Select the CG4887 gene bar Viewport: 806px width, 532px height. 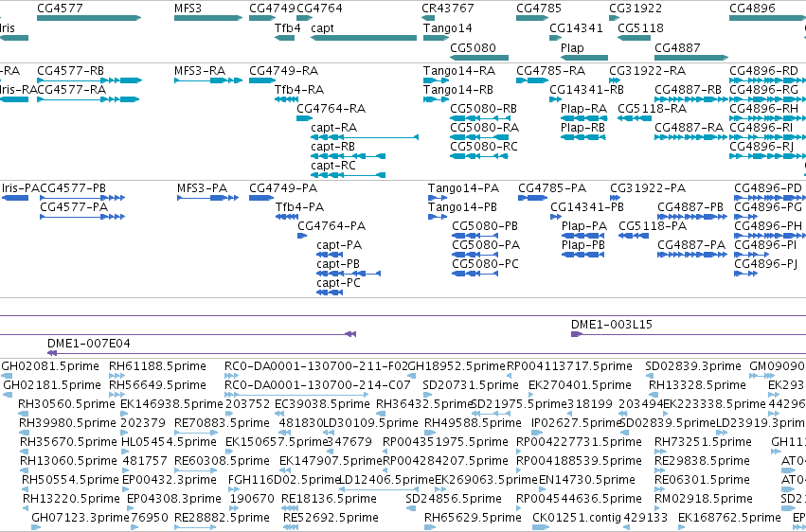tap(691, 58)
